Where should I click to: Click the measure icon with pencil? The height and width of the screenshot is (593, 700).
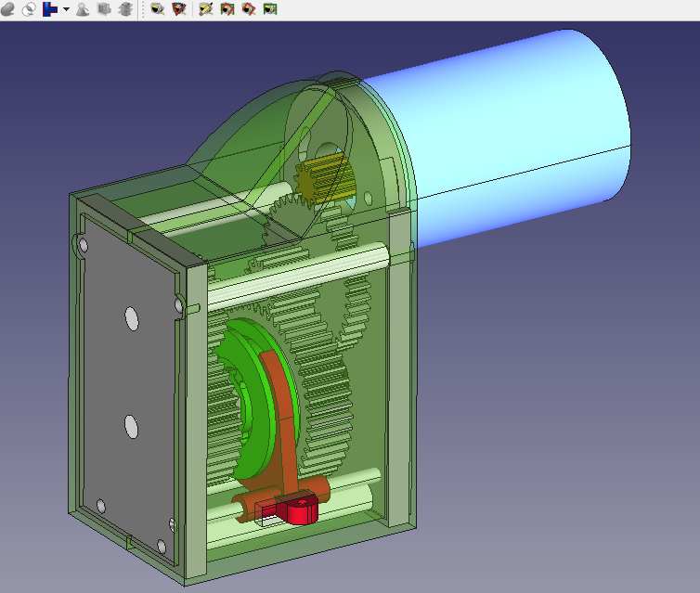click(x=206, y=9)
